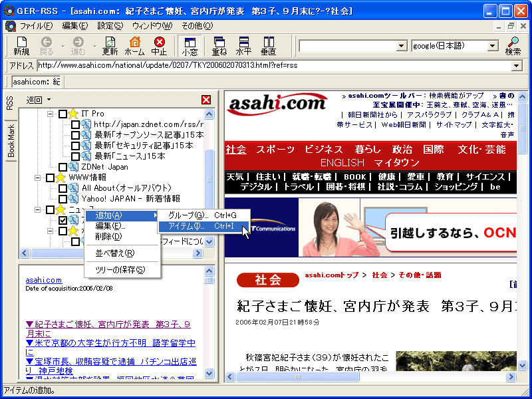Switch to the BookMark side tab

(11, 141)
